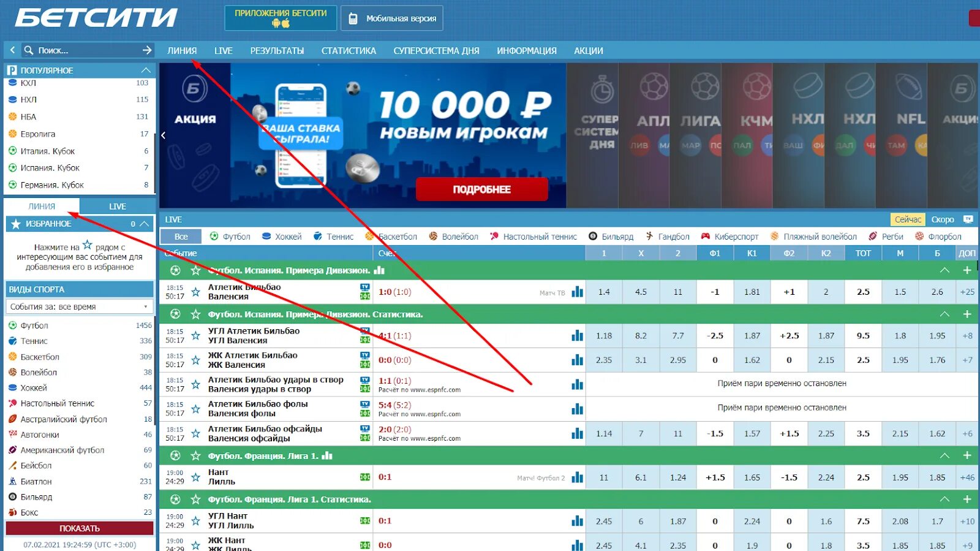
Task: Select the Хоккей live sport filter
Action: point(282,237)
